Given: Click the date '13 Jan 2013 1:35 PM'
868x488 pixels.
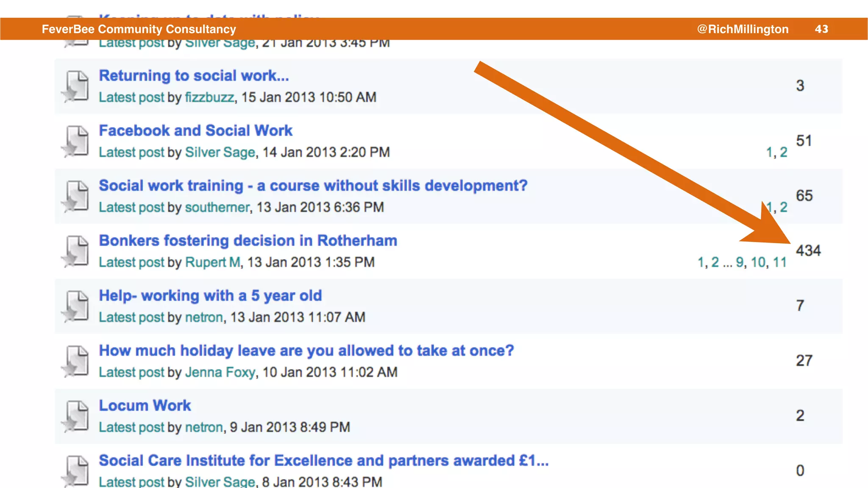Looking at the screenshot, I should tap(311, 262).
